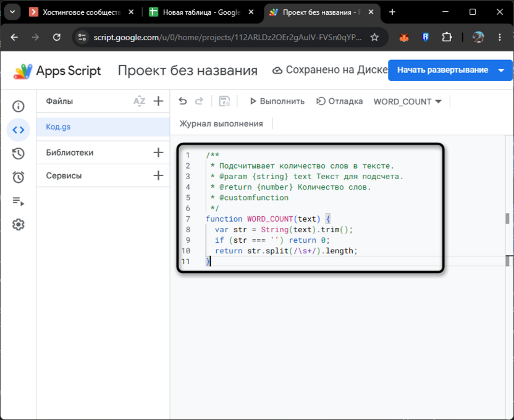Open the project history icon in sidebar
The image size is (514, 420).
coord(19,154)
